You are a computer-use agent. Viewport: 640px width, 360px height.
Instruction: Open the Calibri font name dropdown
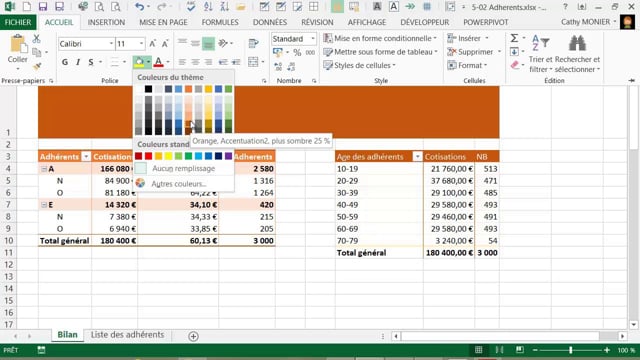111,44
